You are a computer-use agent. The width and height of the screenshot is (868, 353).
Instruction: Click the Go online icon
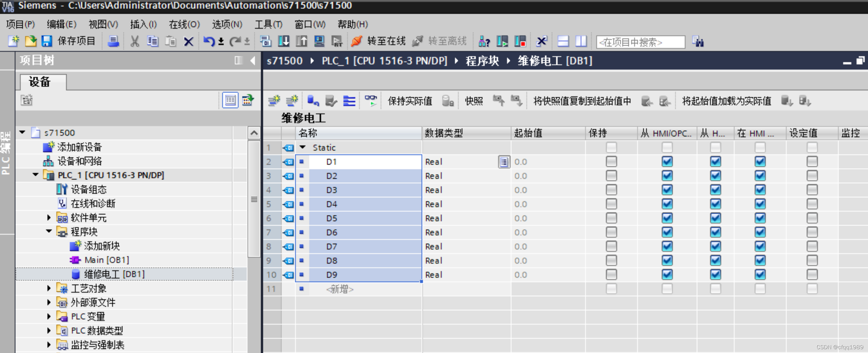[x=357, y=41]
